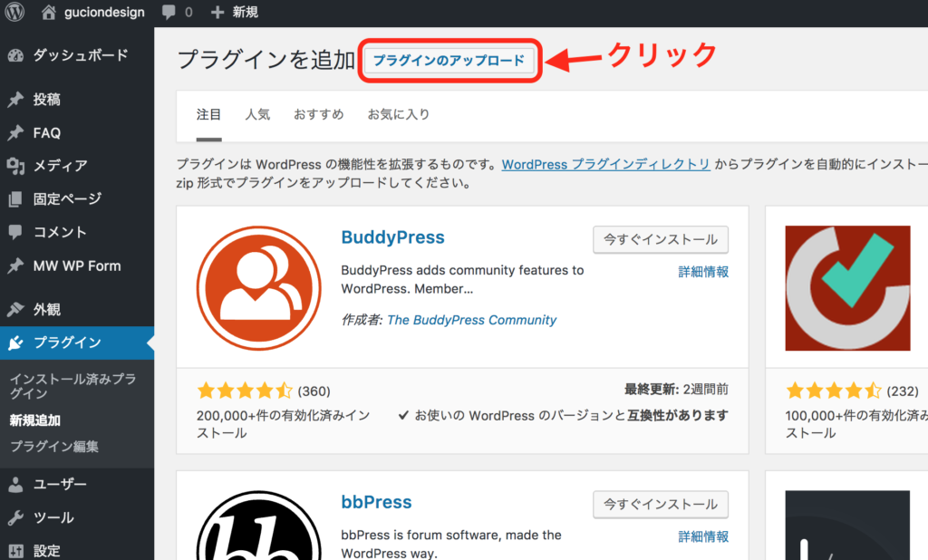Click the comments bubble icon in admin bar
Viewport: 928px width, 560px height.
[169, 14]
